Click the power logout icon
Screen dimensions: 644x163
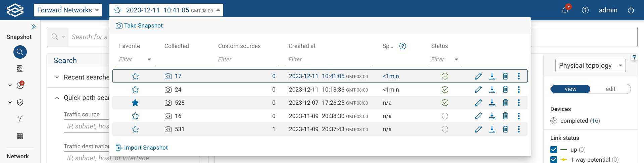coord(631,10)
